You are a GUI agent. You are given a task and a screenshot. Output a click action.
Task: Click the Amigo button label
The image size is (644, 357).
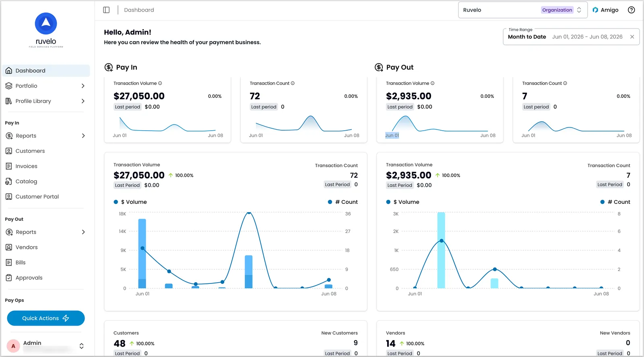[x=609, y=10]
